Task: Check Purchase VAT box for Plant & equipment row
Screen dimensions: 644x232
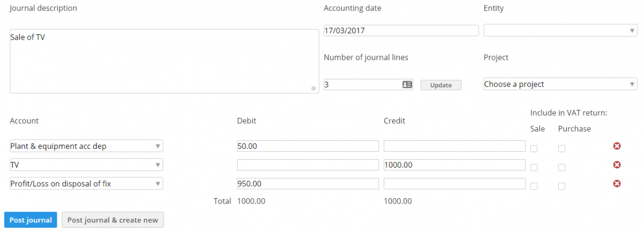Action: 561,149
